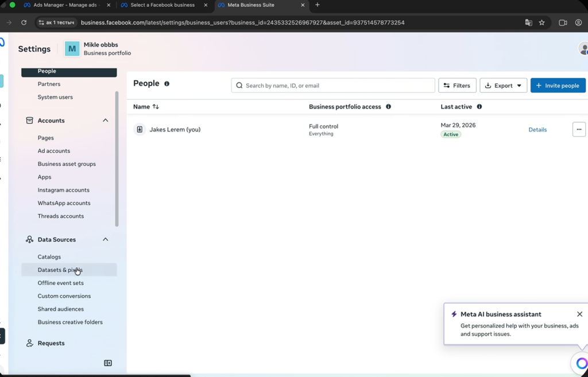Click the account avatar at top right
This screenshot has height=377, width=588.
click(583, 49)
